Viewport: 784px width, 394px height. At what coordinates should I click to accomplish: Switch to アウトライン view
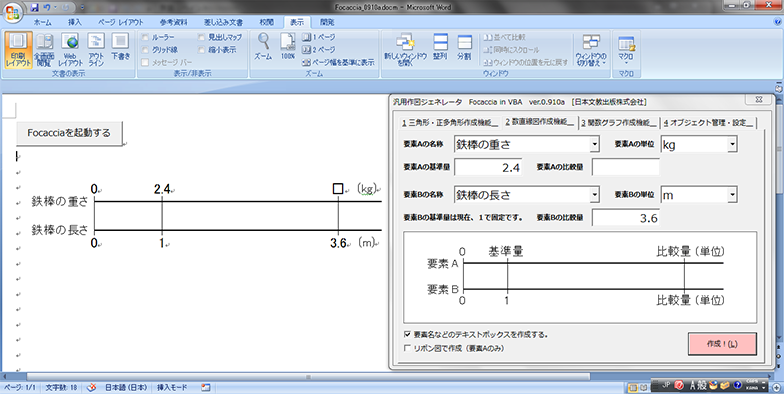click(96, 50)
